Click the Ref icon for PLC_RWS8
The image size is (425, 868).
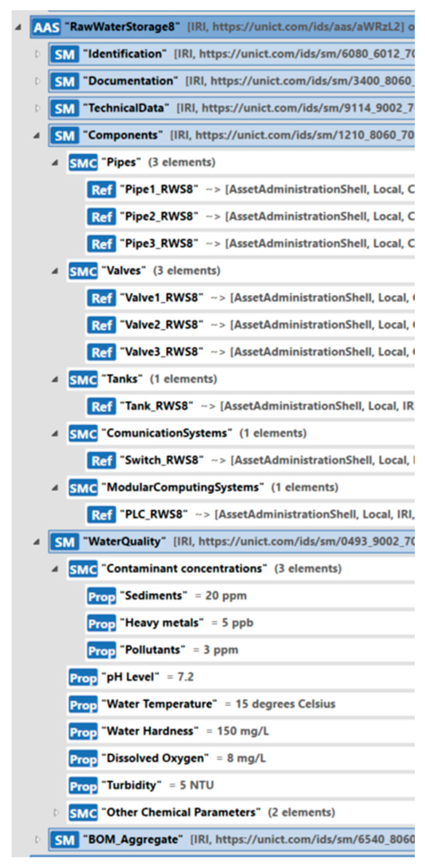pyautogui.click(x=101, y=515)
